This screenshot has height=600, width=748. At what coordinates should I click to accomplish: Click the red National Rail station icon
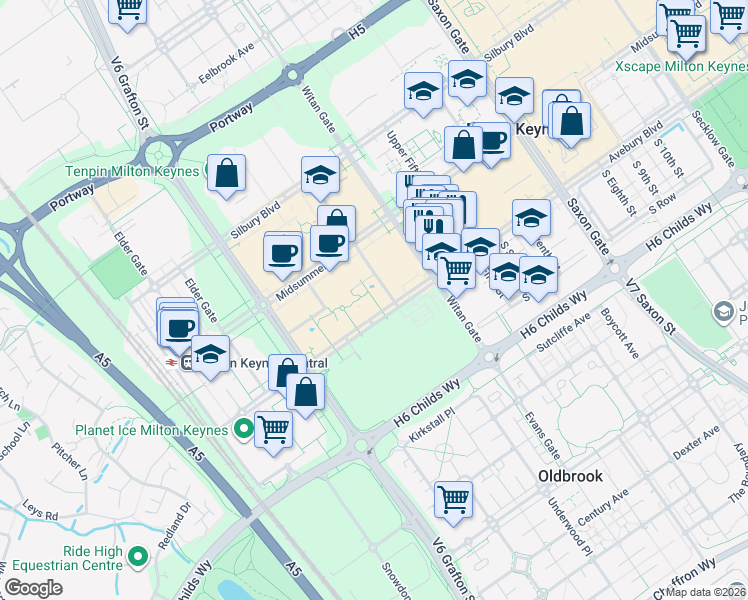171,363
